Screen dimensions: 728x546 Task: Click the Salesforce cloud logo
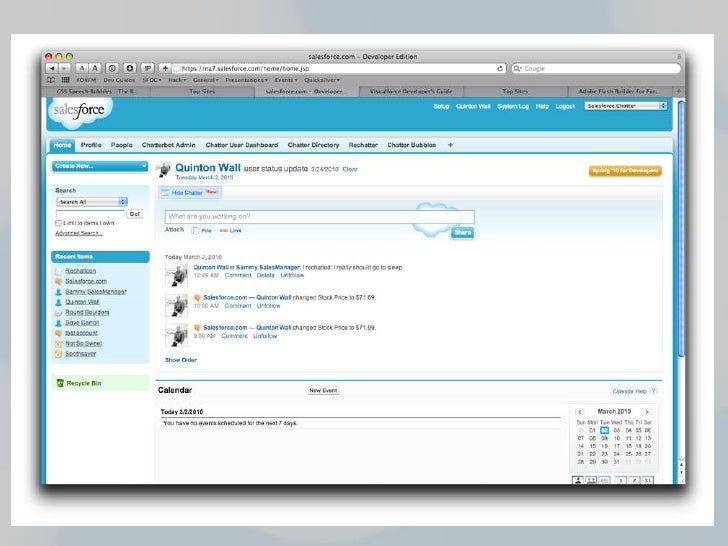(79, 112)
